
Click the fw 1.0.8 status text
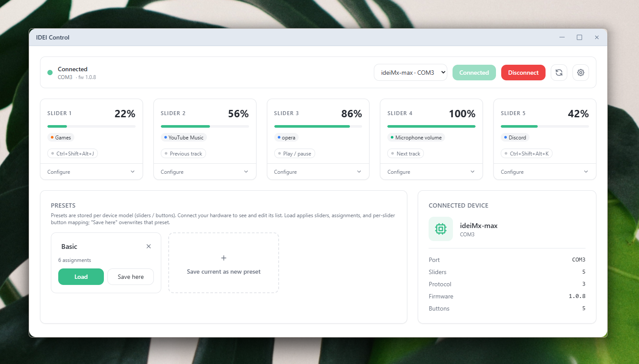[x=87, y=77]
